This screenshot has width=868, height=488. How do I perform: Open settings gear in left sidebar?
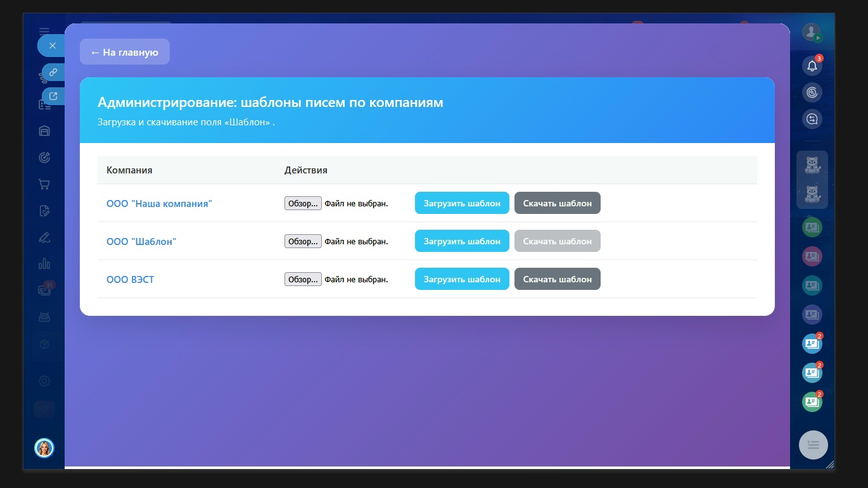[44, 381]
